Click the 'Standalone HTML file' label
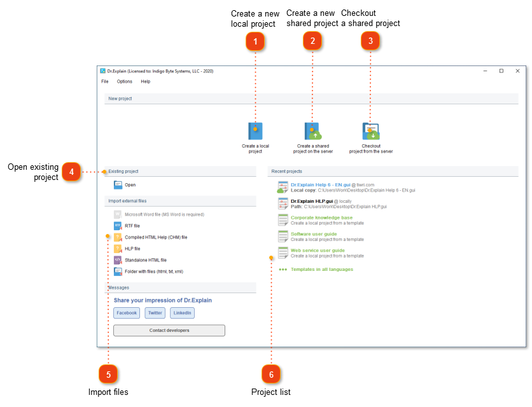This screenshot has width=532, height=407. coord(146,260)
